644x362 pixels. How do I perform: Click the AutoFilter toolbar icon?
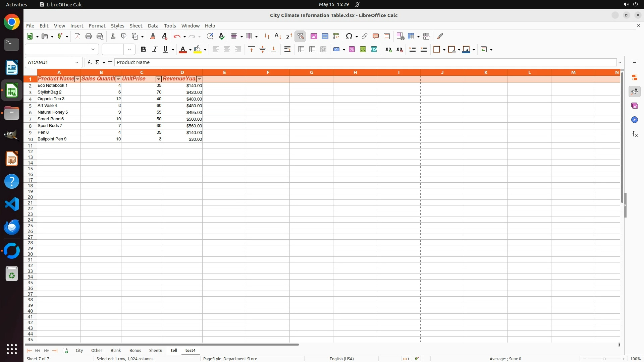pos(300,36)
